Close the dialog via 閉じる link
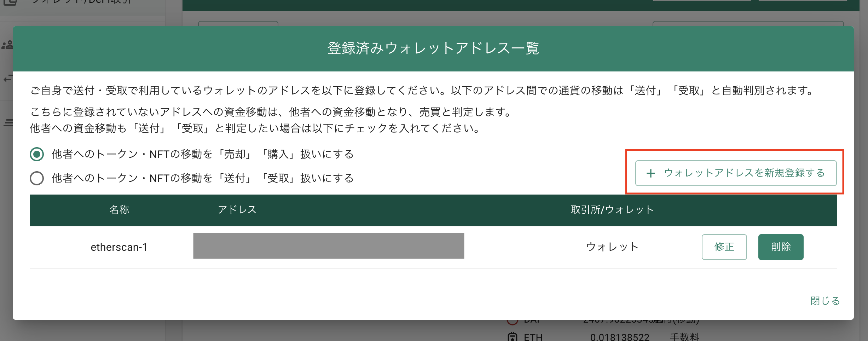Viewport: 868px width, 341px height. pos(825,301)
